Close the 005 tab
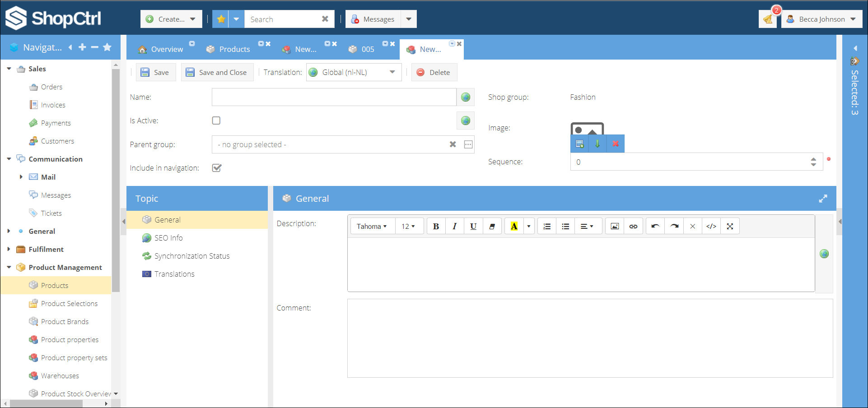The width and height of the screenshot is (868, 408). click(x=392, y=44)
